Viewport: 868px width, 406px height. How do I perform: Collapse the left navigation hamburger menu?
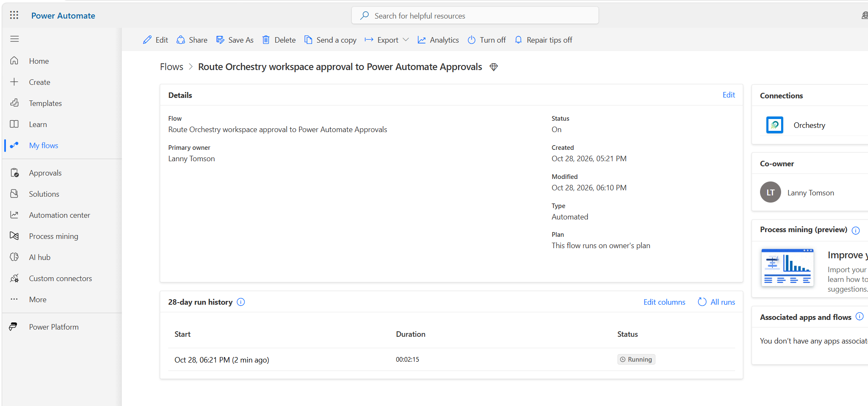tap(15, 39)
